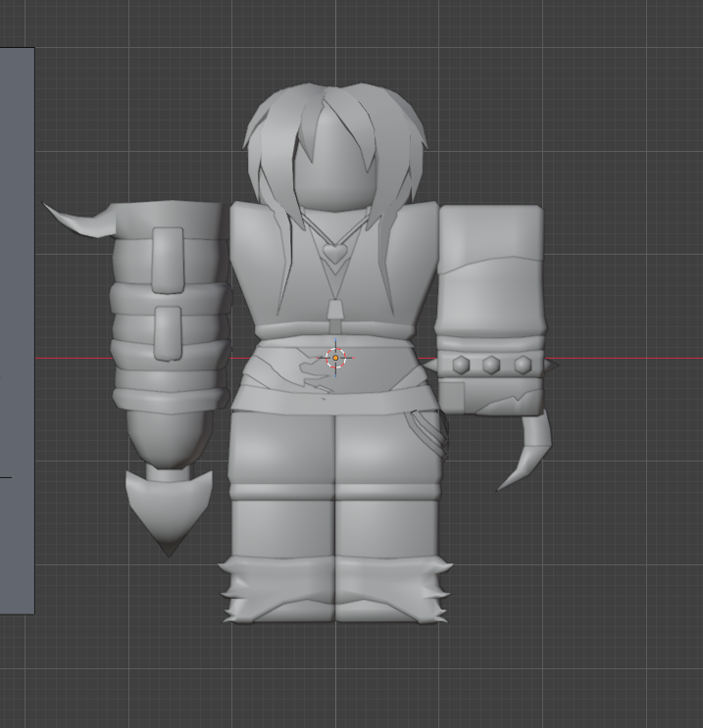Select the curved claw hanging from the wrist
The width and height of the screenshot is (703, 728).
click(x=527, y=453)
